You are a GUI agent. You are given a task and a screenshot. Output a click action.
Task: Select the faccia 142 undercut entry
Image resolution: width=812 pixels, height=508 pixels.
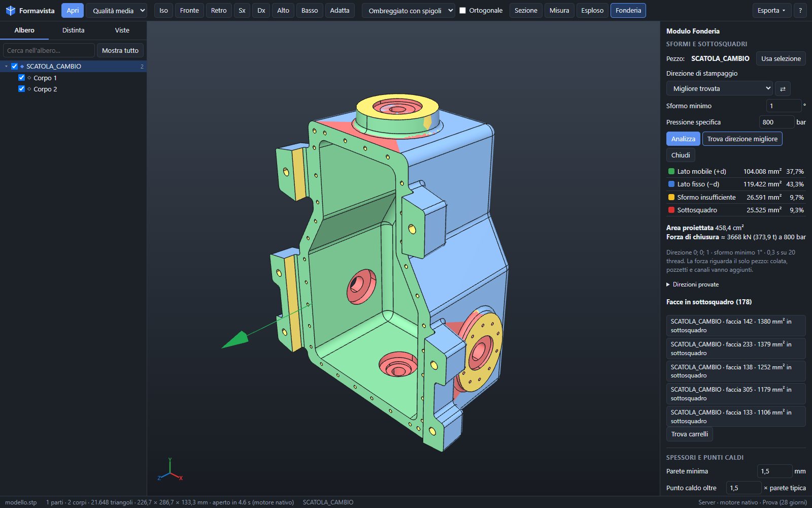(736, 326)
